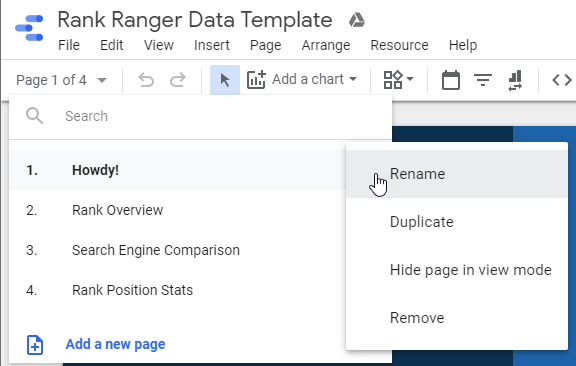This screenshot has width=576, height=366.
Task: Click the Data Studio logo icon
Action: coord(29,28)
